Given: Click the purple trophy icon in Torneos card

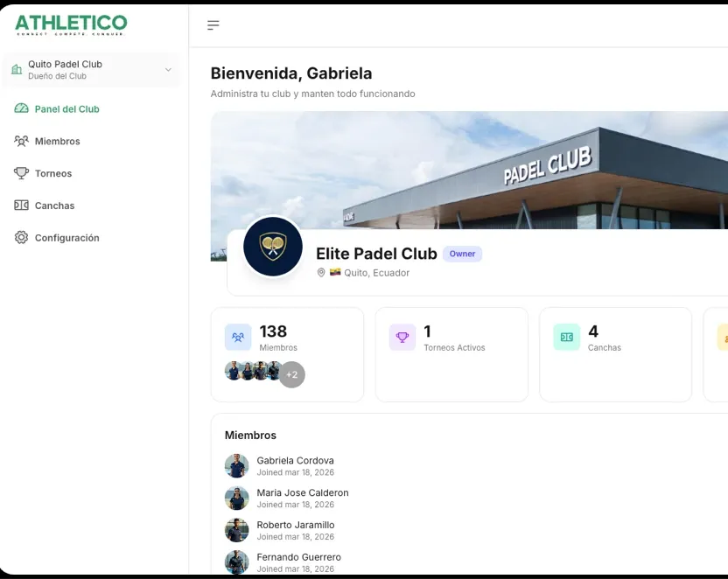Looking at the screenshot, I should tap(402, 338).
